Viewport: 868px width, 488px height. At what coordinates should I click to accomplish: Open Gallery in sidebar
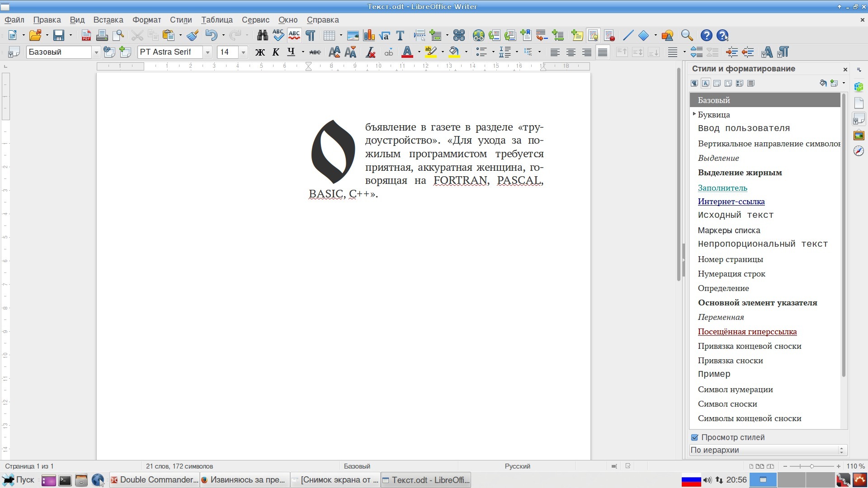(x=859, y=135)
